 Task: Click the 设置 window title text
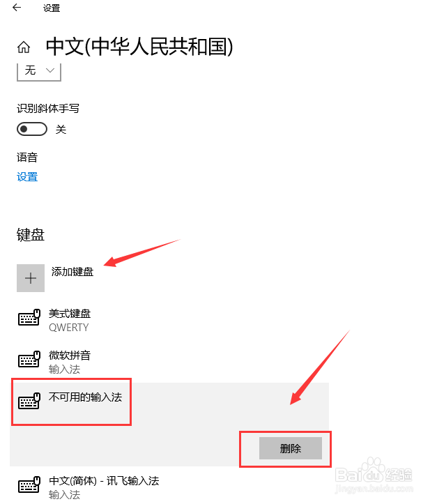[x=52, y=8]
